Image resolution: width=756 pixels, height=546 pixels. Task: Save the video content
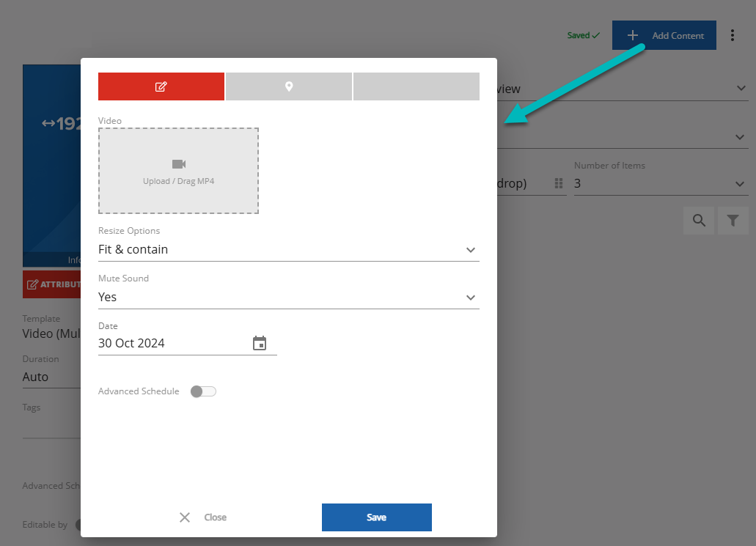click(377, 517)
